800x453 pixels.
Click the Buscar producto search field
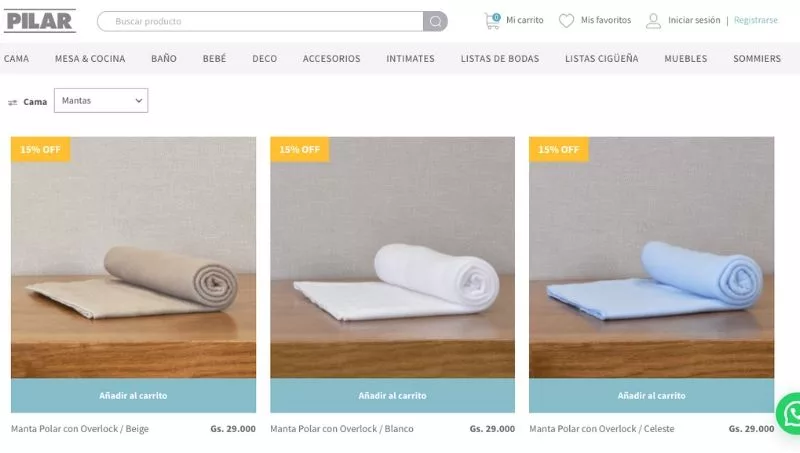click(260, 21)
